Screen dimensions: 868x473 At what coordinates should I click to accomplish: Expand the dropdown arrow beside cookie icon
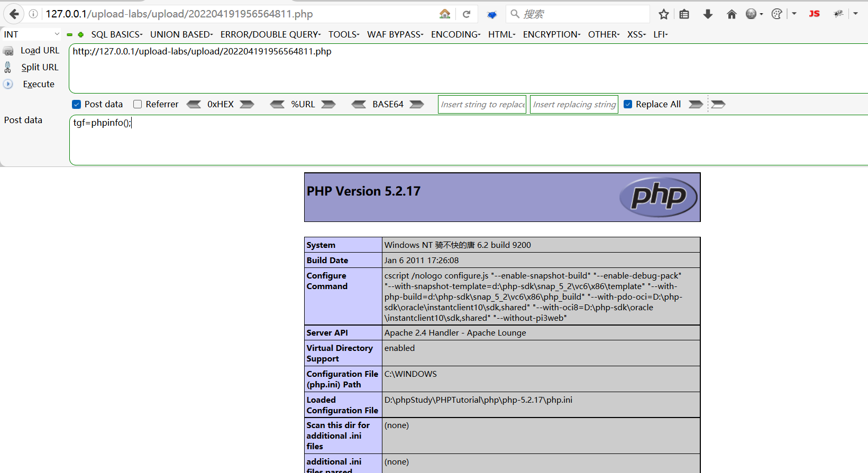794,14
